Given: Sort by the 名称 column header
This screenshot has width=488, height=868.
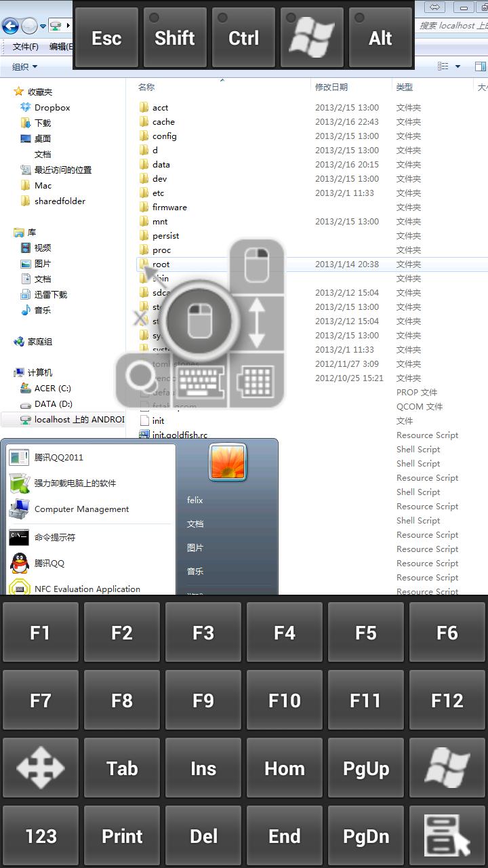Looking at the screenshot, I should tap(146, 87).
